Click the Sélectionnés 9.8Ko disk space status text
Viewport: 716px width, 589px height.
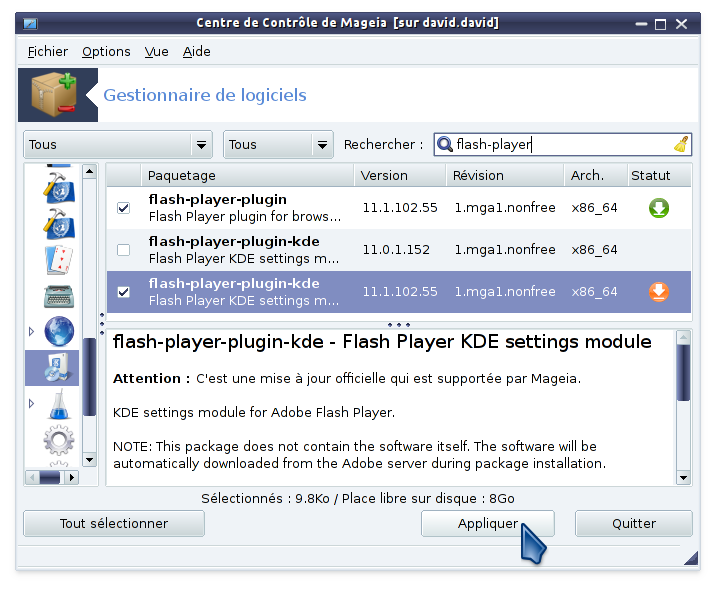[x=358, y=498]
